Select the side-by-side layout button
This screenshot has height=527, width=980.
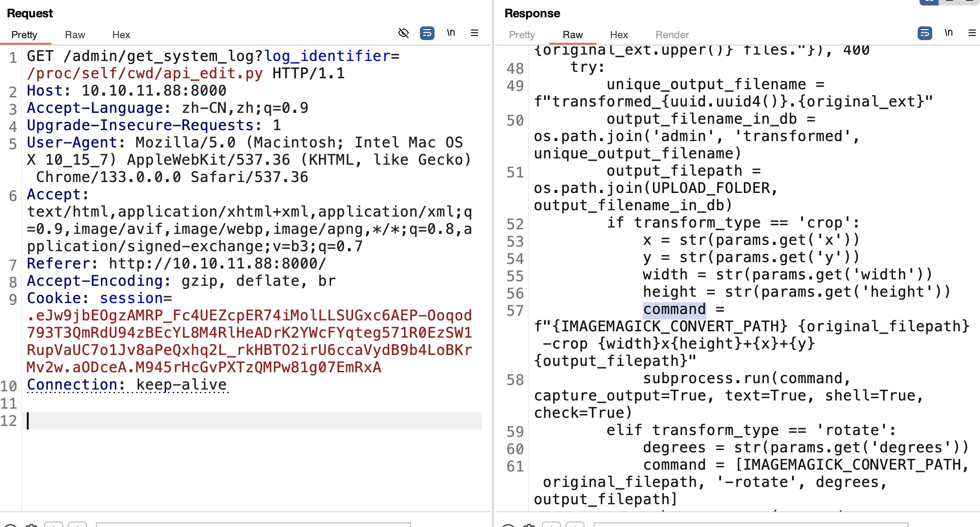pos(929,2)
